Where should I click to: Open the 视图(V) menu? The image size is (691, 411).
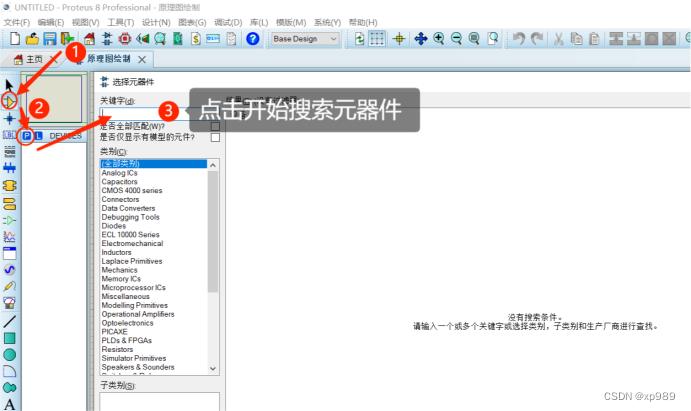click(x=85, y=22)
